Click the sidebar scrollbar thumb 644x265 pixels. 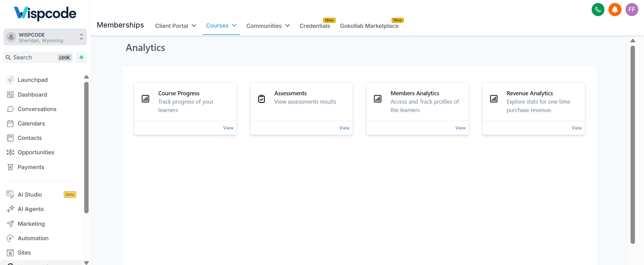(x=86, y=148)
